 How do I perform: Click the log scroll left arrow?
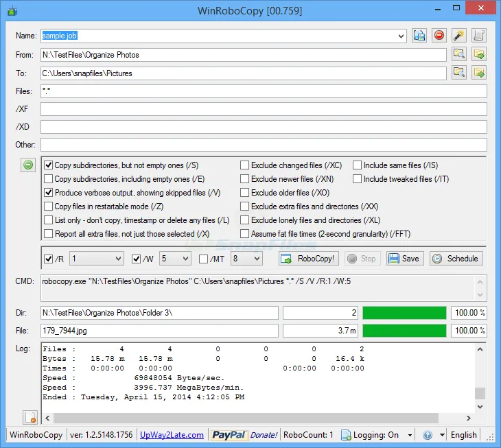(47, 418)
